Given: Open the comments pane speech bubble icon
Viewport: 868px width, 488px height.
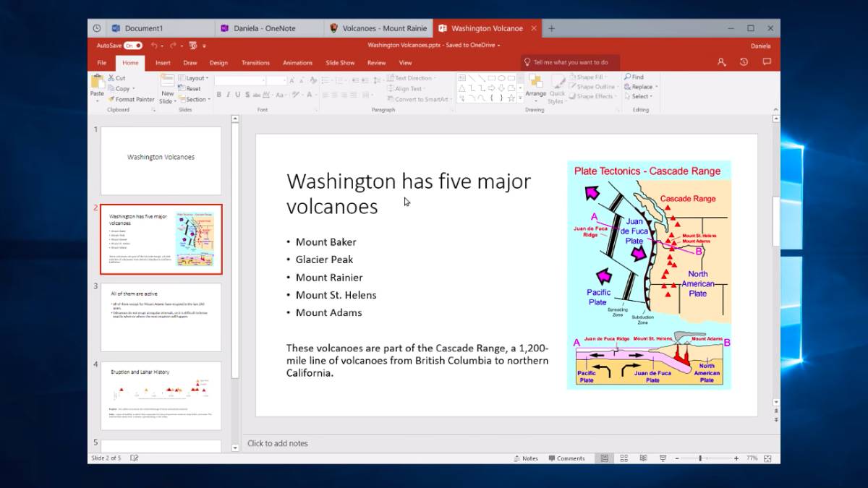Looking at the screenshot, I should [767, 62].
